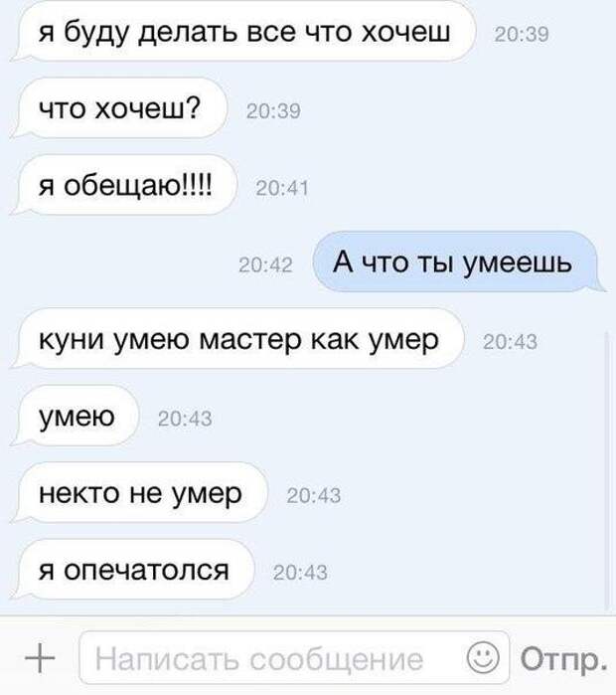The image size is (616, 695).
Task: Click the chat scrollbar on right edge
Action: (x=607, y=470)
